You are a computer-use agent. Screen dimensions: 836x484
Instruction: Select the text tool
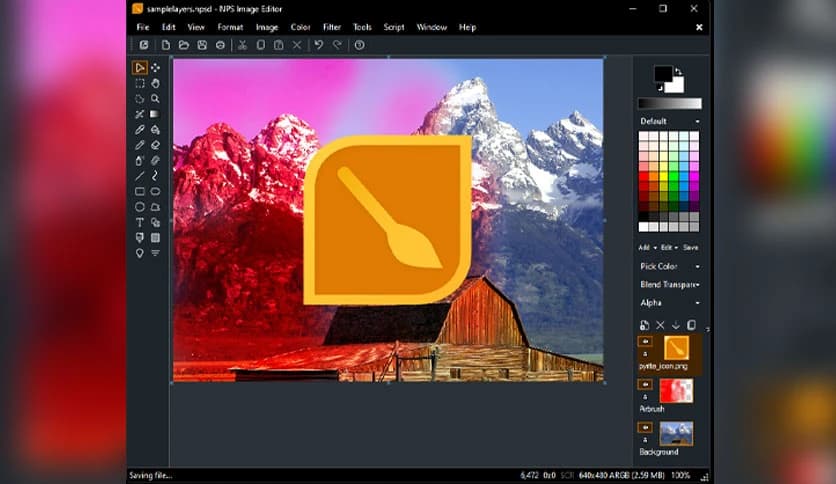[x=140, y=222]
